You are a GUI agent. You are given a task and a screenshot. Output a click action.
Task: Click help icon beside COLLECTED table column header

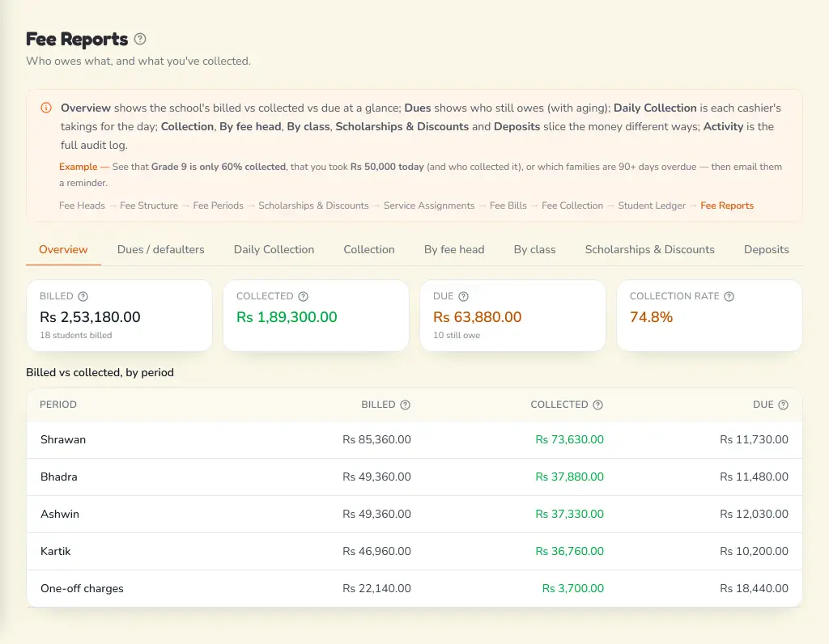pos(598,405)
